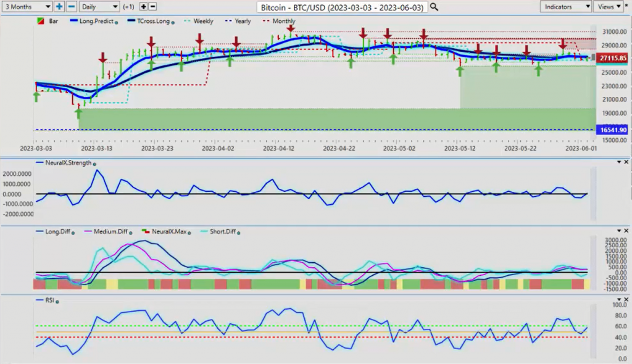
Task: Click the Bitcoin BTC/USD symbol field
Action: coord(342,7)
